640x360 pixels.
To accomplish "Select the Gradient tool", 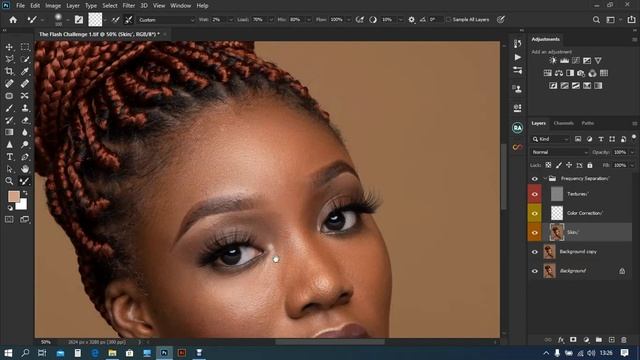I will [9, 132].
